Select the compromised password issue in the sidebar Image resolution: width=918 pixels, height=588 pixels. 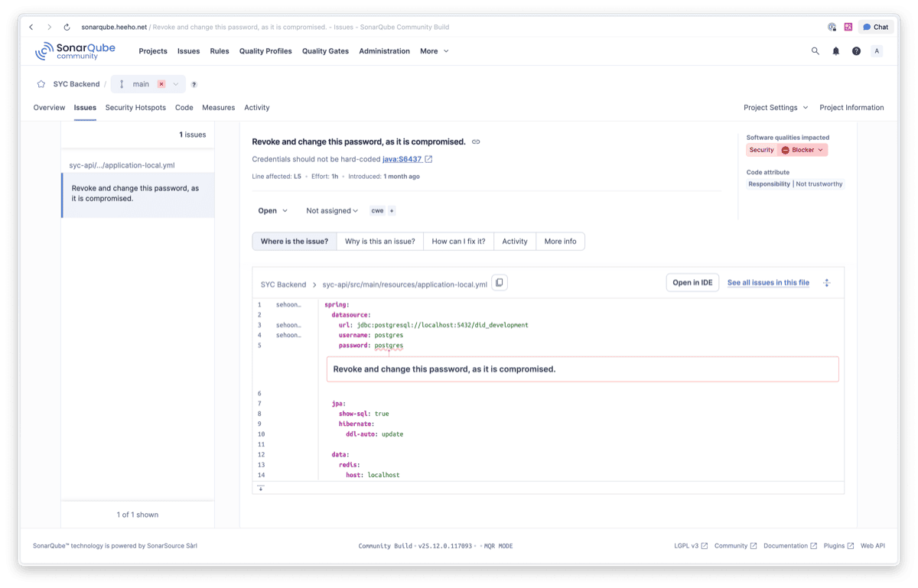pyautogui.click(x=138, y=193)
